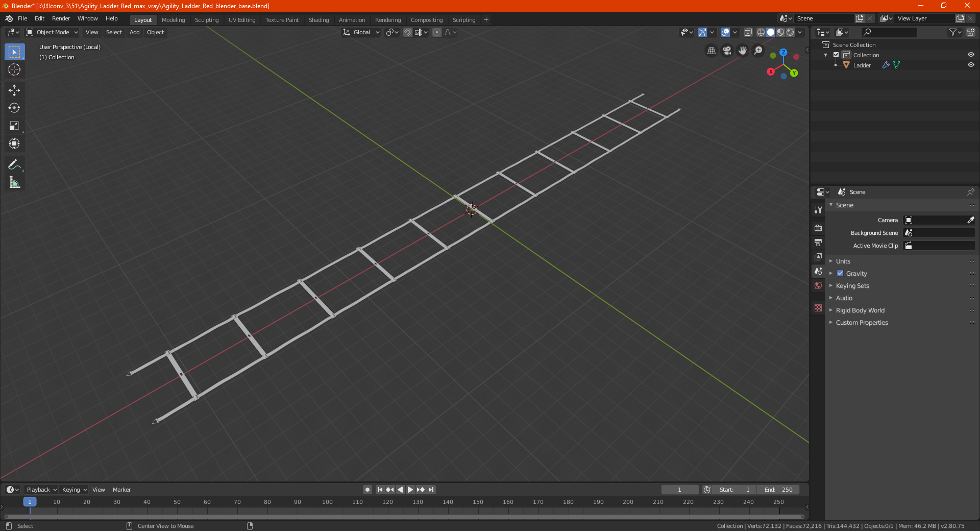Click the Ladder mesh data icon
The image size is (980, 531).
click(896, 65)
